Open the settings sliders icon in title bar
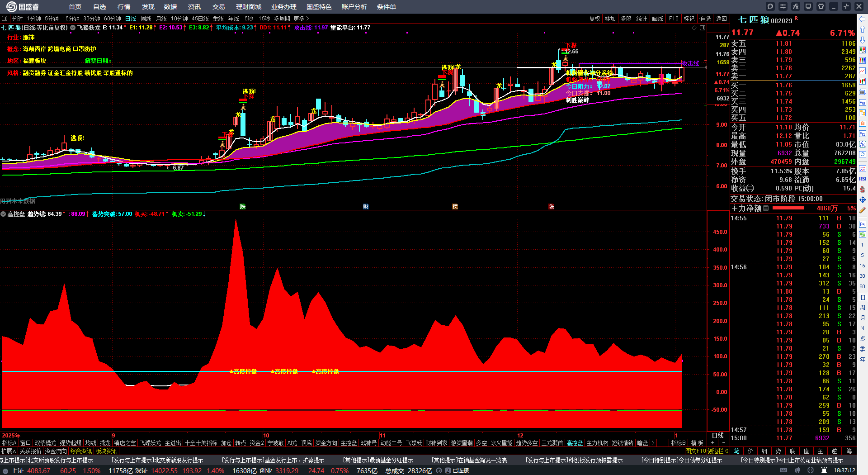868x475 pixels. point(783,6)
